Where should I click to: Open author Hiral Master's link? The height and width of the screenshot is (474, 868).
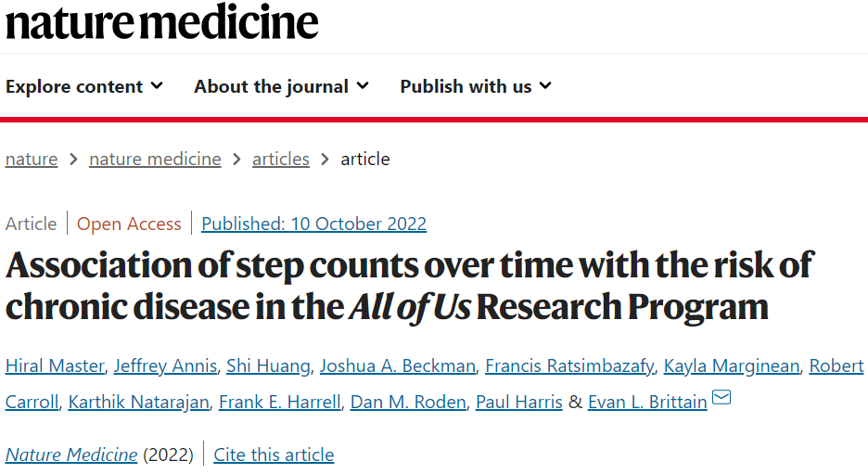[54, 365]
